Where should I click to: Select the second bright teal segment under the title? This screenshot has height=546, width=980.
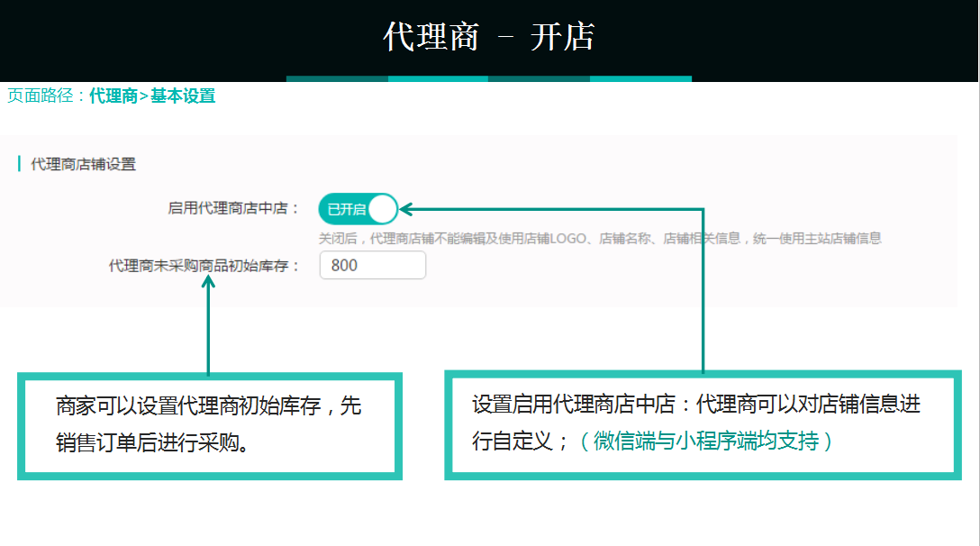438,79
